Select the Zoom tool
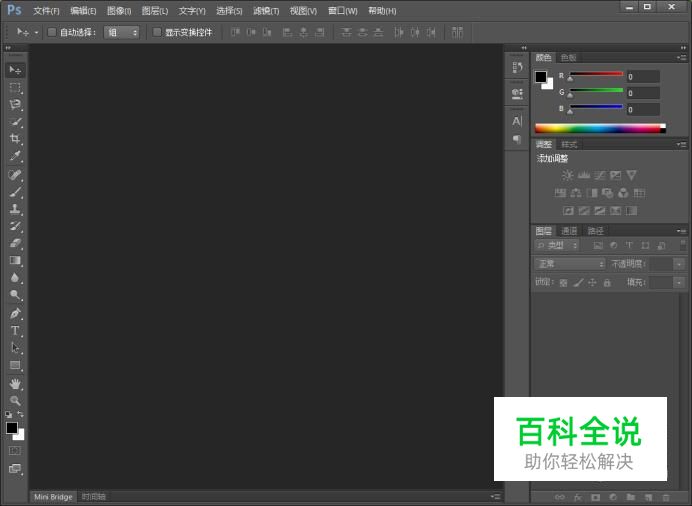The image size is (692, 506). 15,401
